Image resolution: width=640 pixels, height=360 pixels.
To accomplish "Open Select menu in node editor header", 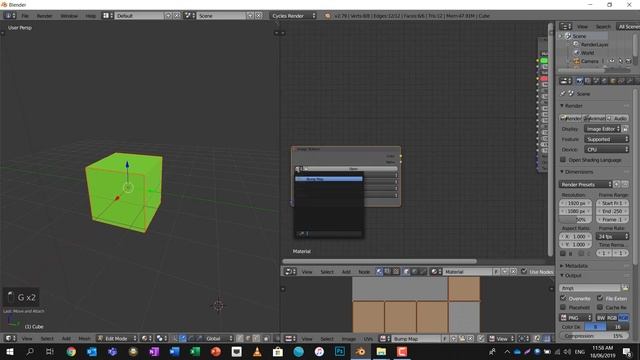I will coord(327,272).
